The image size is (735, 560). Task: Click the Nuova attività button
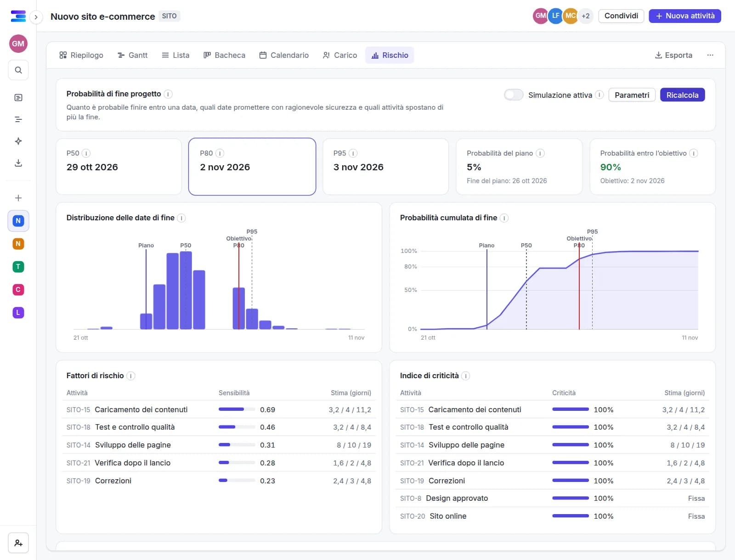684,16
